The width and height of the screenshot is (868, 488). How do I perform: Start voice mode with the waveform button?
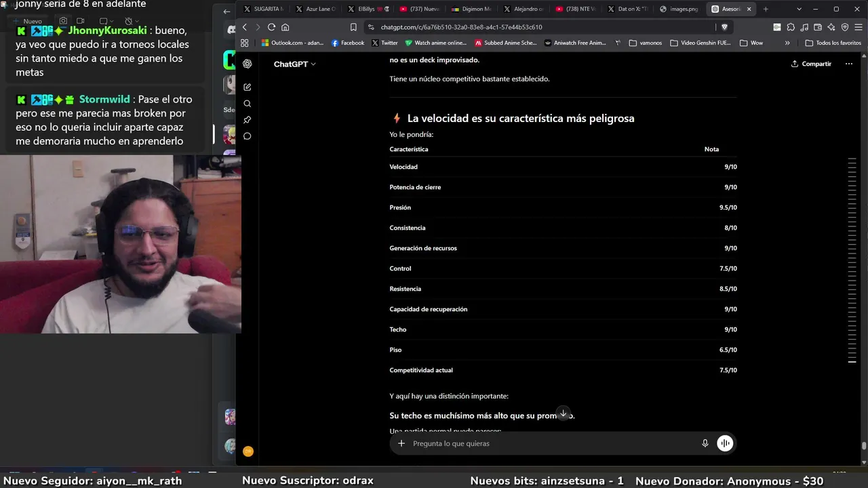pyautogui.click(x=725, y=443)
